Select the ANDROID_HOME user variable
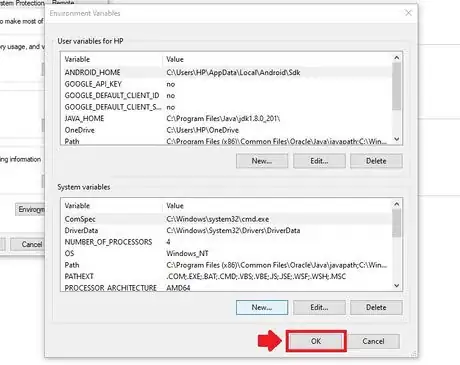Viewport: 460px width, 365px height. 226,72
